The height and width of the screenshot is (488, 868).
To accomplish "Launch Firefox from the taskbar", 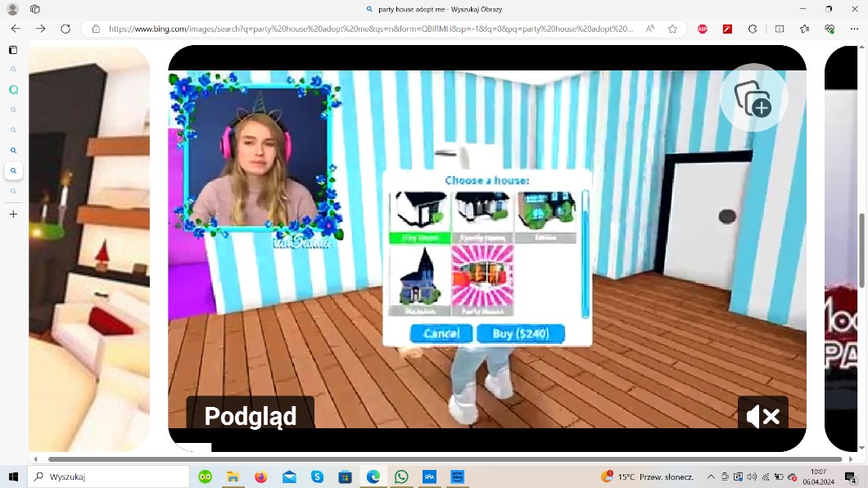I will [x=260, y=477].
